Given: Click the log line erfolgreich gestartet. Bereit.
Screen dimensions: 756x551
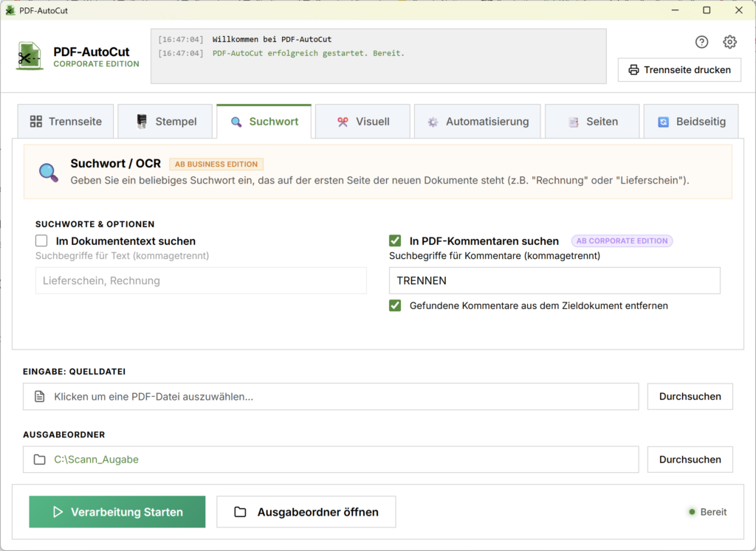Looking at the screenshot, I should click(x=309, y=53).
